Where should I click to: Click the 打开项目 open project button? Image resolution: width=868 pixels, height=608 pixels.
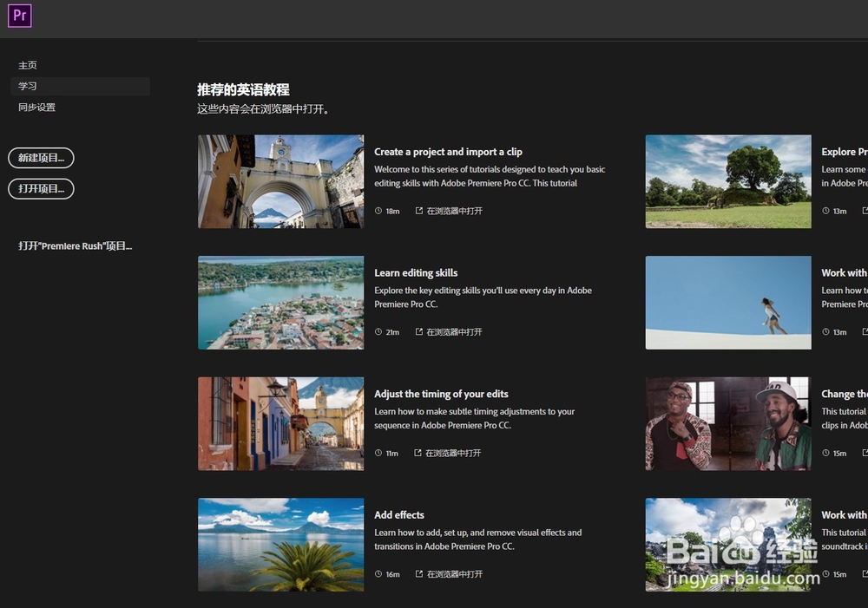tap(41, 189)
